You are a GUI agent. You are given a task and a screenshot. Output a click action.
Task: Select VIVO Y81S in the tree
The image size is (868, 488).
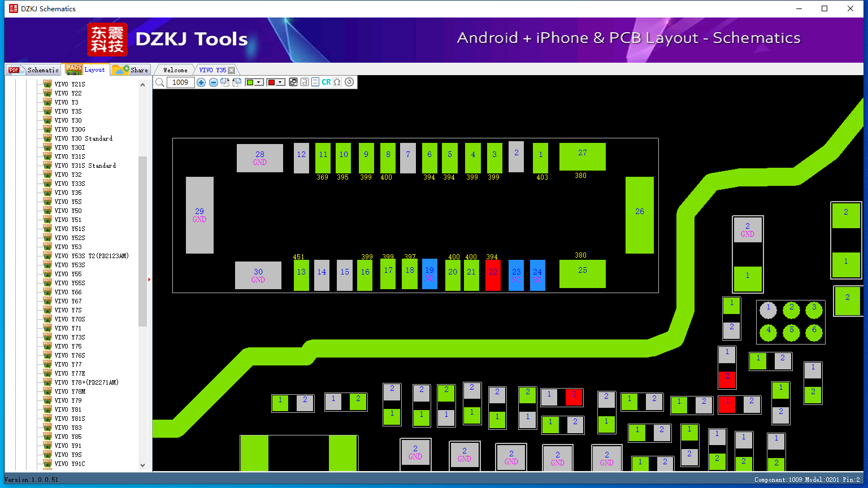[x=70, y=419]
